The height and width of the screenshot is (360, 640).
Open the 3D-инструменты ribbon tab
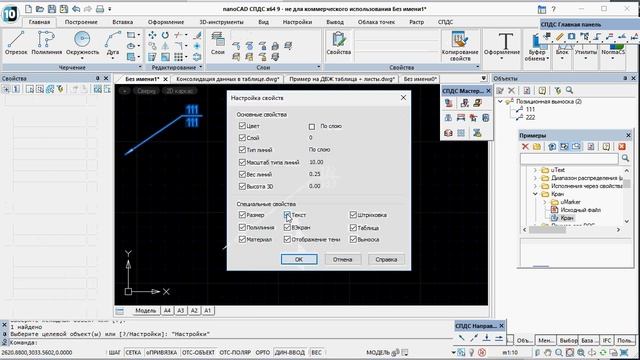click(x=220, y=22)
